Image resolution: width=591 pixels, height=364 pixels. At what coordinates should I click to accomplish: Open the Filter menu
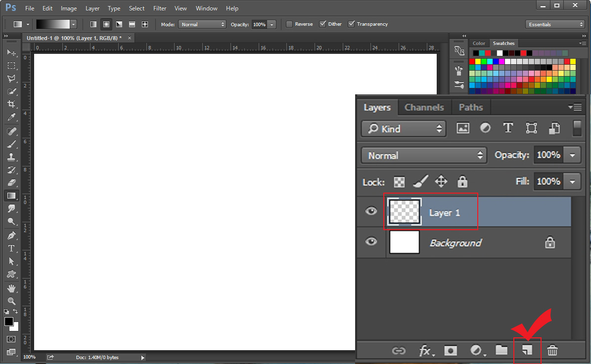pos(160,8)
